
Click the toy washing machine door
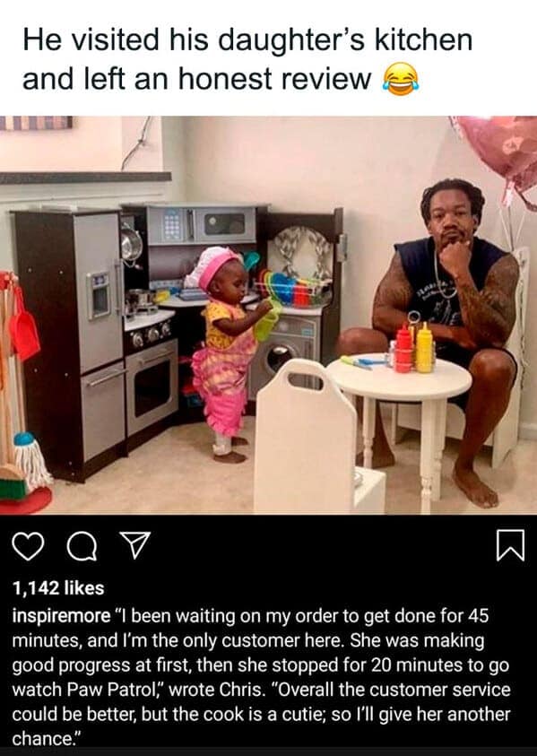click(x=281, y=358)
